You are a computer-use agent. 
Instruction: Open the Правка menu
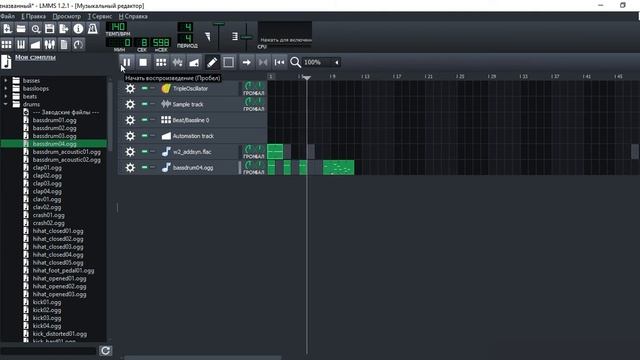pyautogui.click(x=33, y=16)
